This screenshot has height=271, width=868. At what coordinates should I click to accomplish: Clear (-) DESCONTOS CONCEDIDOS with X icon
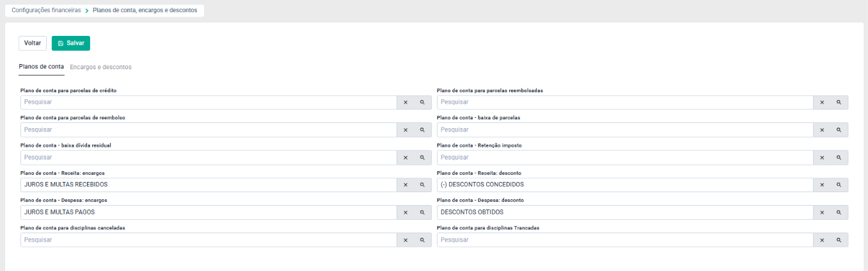822,185
